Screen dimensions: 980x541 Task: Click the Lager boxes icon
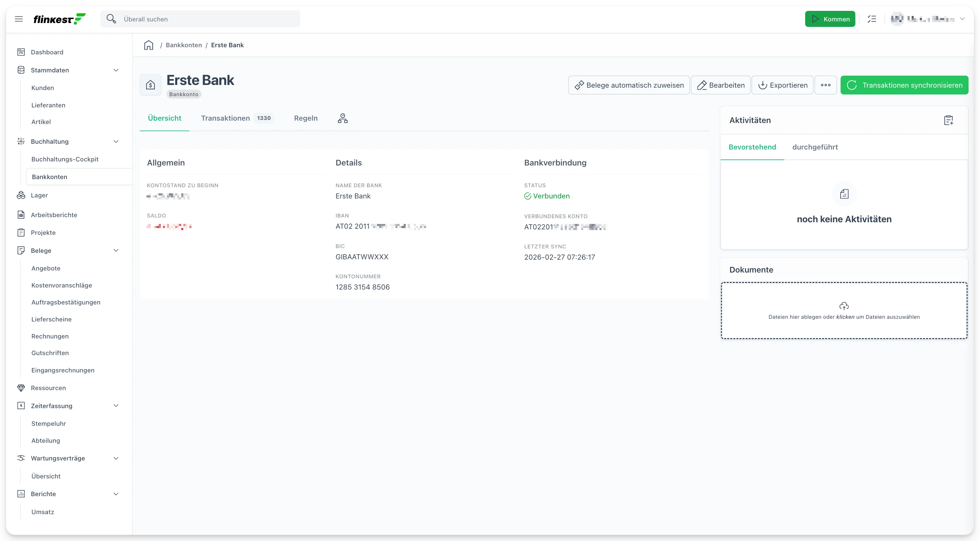click(x=21, y=195)
